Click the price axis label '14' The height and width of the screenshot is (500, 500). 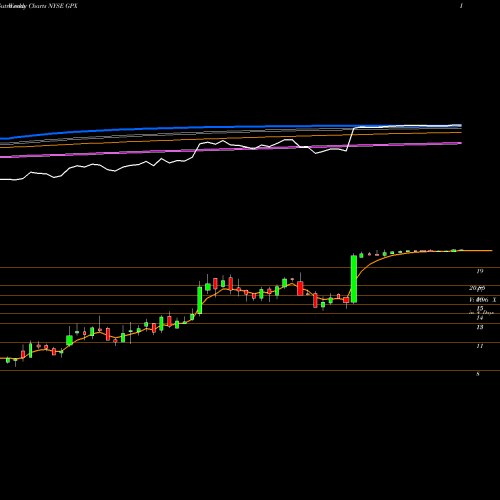(480, 318)
